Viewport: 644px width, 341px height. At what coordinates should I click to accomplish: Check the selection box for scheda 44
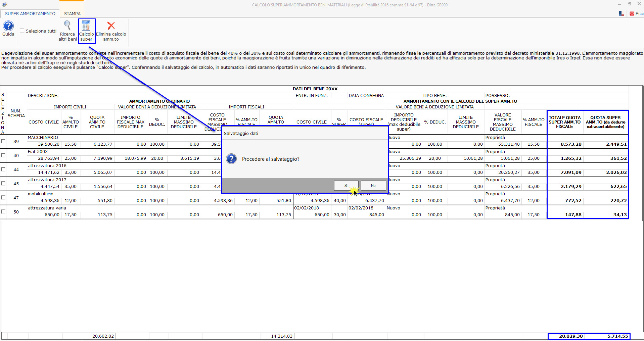[3, 169]
